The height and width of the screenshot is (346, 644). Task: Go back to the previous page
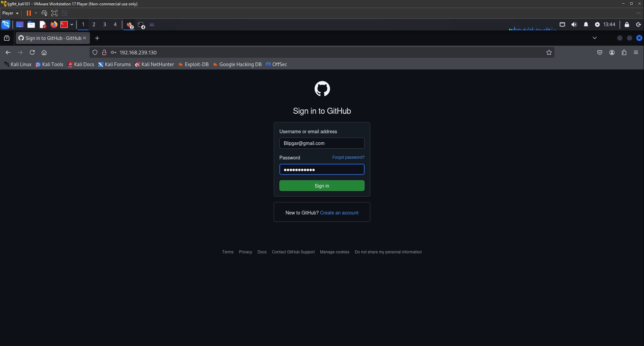coord(8,52)
